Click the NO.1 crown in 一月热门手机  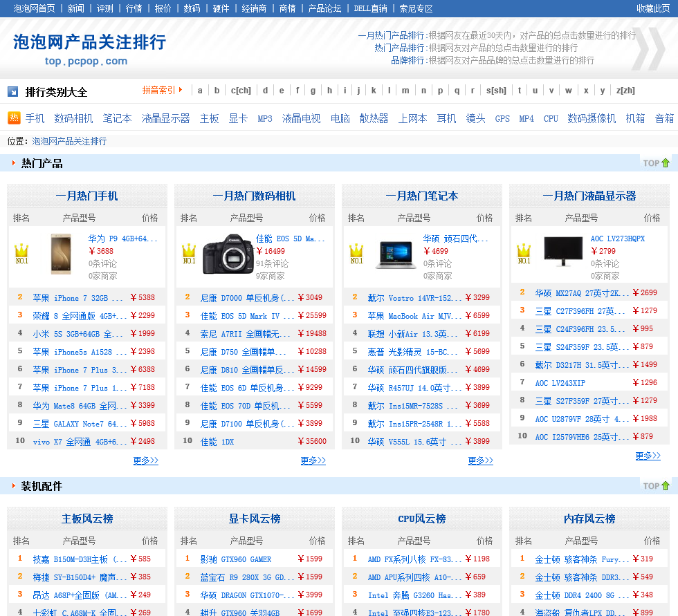coord(21,254)
